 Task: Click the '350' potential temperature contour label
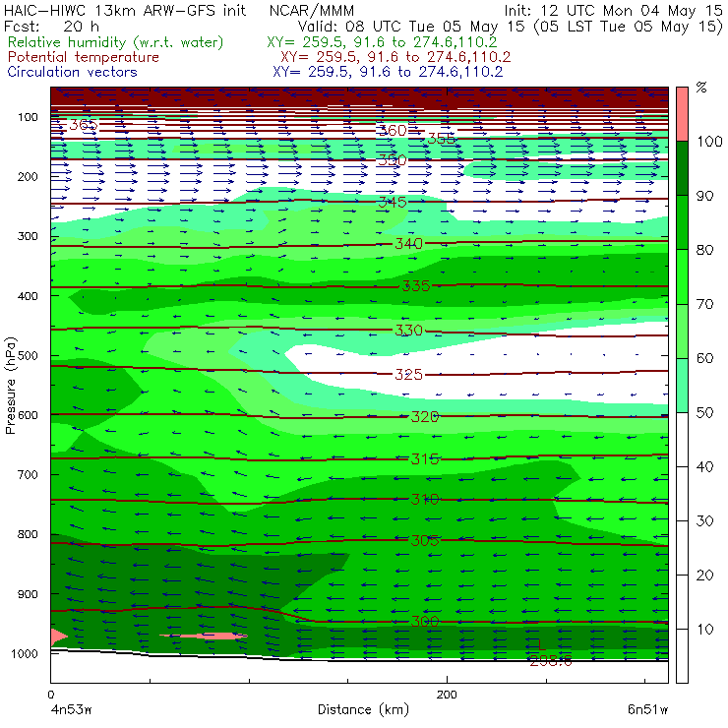pyautogui.click(x=393, y=160)
